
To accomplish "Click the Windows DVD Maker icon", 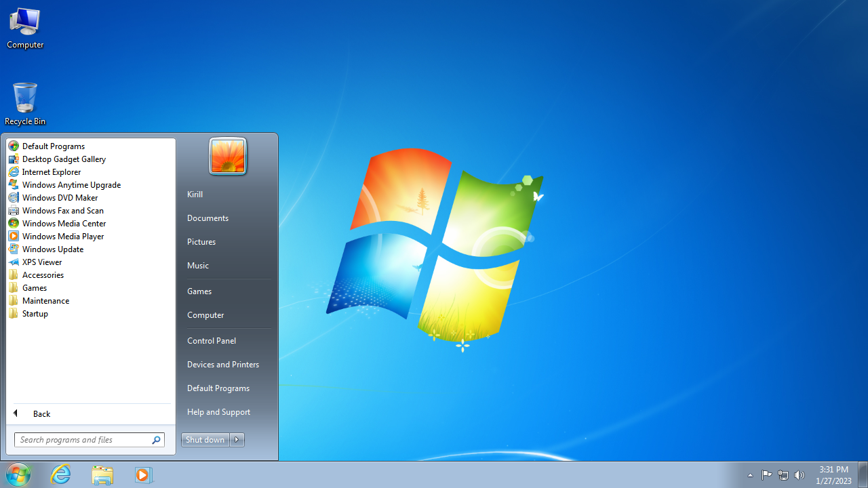I will (14, 198).
